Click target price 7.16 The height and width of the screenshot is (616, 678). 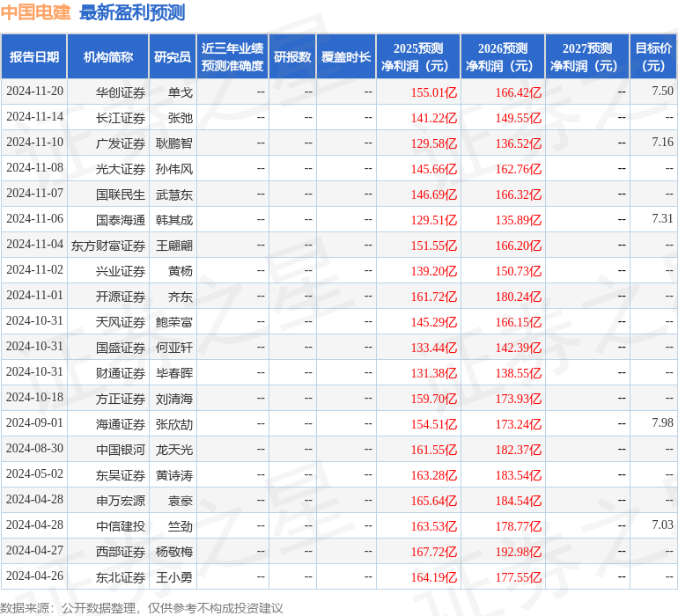coord(662,143)
